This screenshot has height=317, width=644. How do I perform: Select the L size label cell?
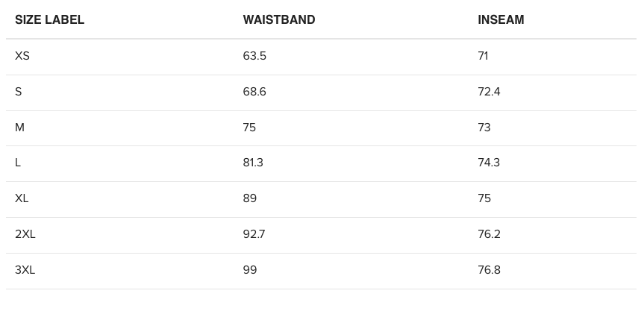18,163
